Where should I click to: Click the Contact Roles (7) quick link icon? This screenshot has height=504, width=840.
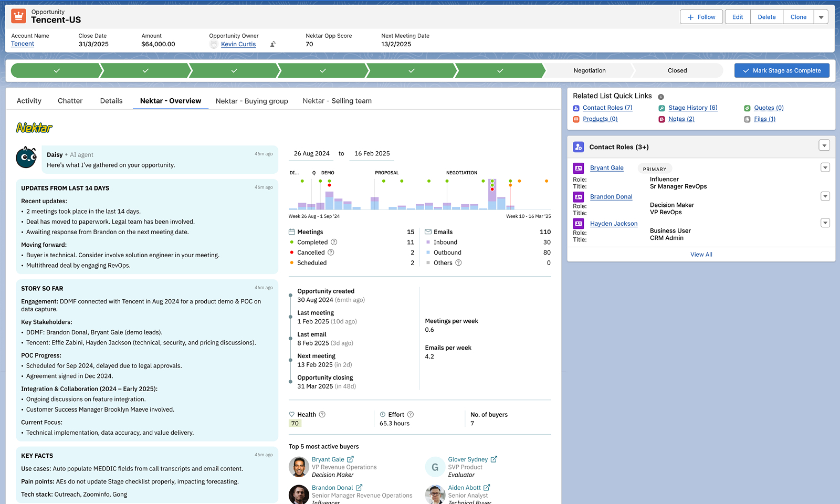[576, 108]
